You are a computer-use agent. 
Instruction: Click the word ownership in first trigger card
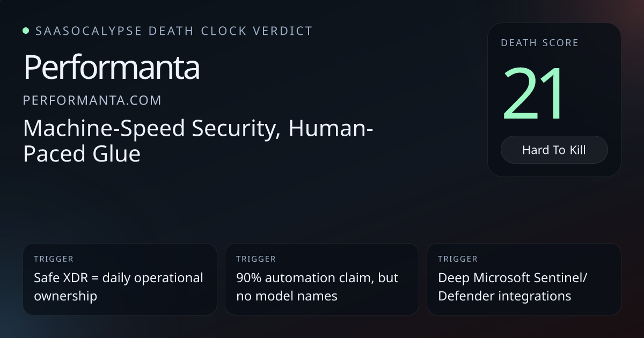[65, 296]
